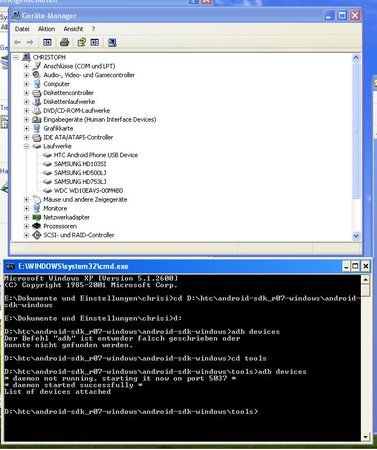Select SAMSUNG HD500LJ drive
The height and width of the screenshot is (450, 377).
80,173
